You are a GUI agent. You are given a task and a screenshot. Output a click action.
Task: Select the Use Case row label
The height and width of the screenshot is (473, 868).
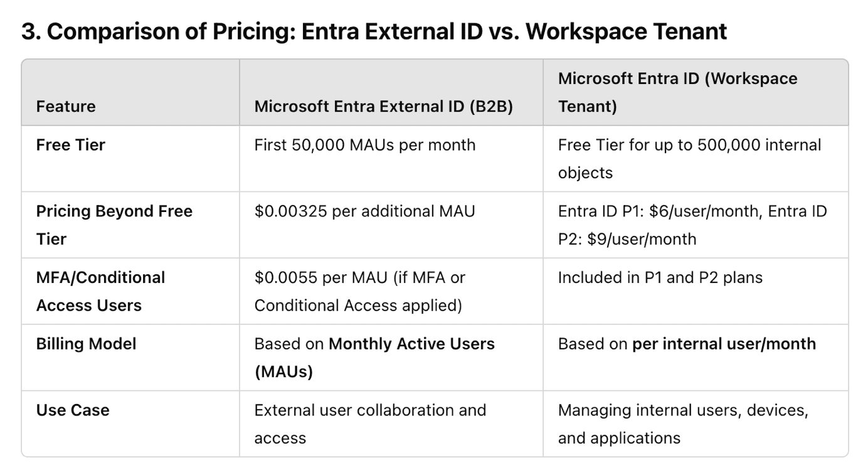[73, 410]
